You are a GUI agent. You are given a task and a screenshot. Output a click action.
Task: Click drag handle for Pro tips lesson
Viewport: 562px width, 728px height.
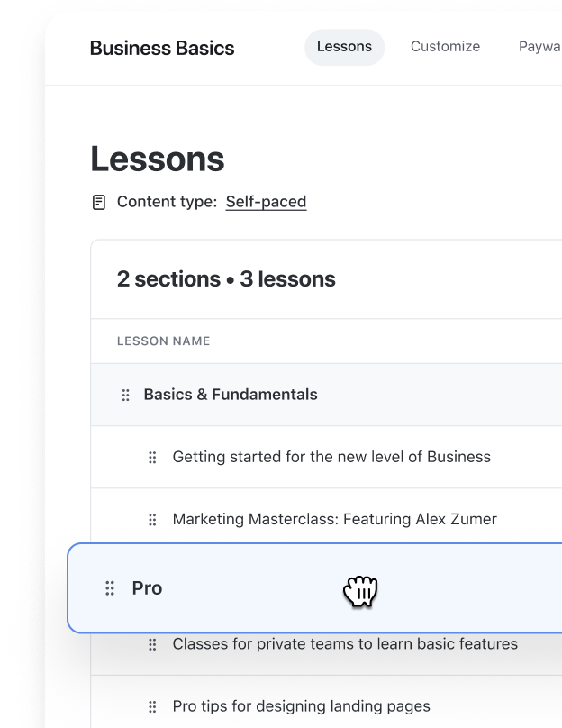point(153,706)
